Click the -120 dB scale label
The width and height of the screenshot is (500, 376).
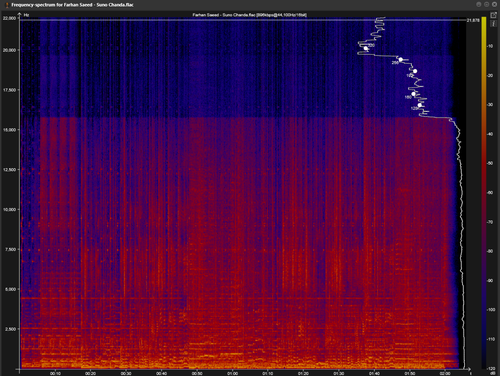coord(491,368)
